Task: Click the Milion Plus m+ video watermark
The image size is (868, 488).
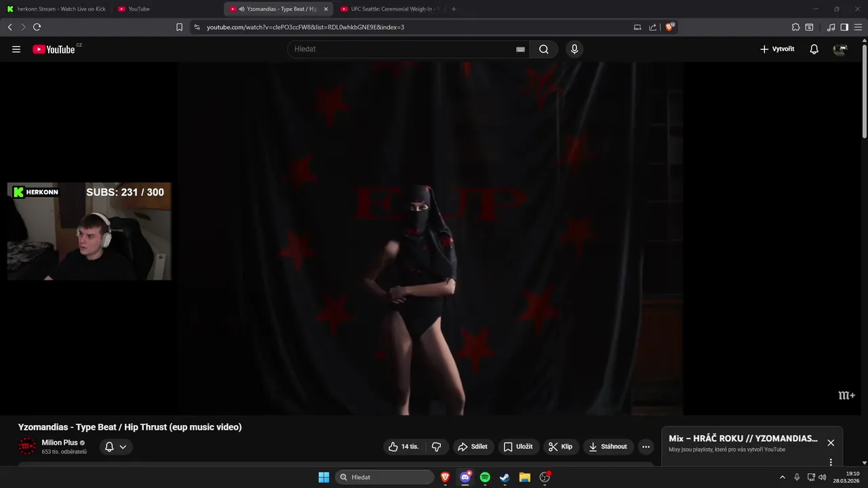Action: pos(846,395)
